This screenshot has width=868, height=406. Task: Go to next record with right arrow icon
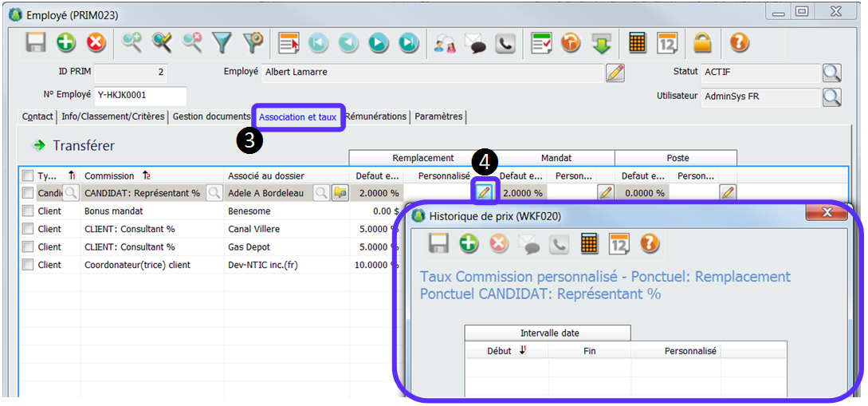click(379, 43)
